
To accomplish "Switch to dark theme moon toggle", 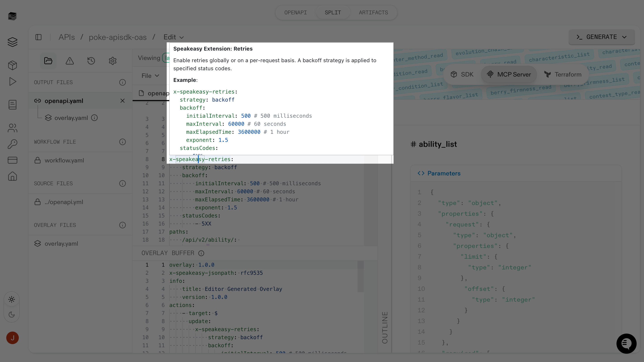I will coord(11,315).
